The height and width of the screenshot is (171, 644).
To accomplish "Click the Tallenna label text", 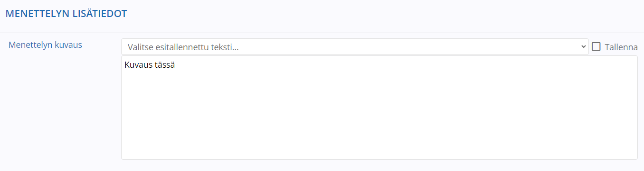I will (x=621, y=47).
